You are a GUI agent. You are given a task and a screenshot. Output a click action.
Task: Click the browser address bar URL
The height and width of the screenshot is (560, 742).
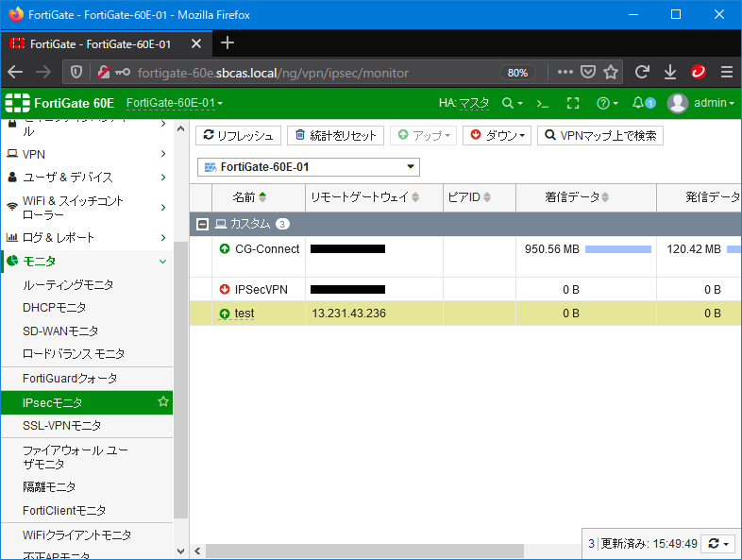pos(273,73)
